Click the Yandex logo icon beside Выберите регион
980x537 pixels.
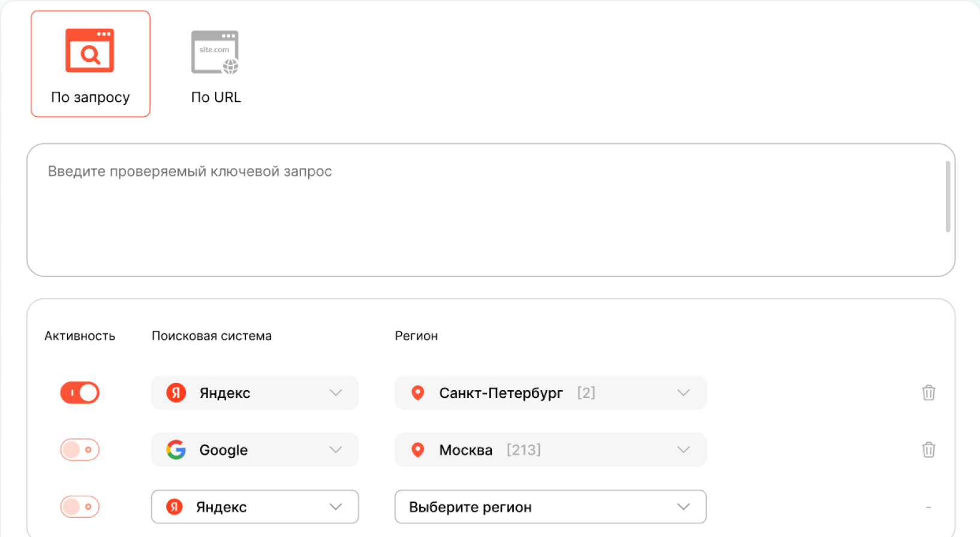(x=174, y=507)
